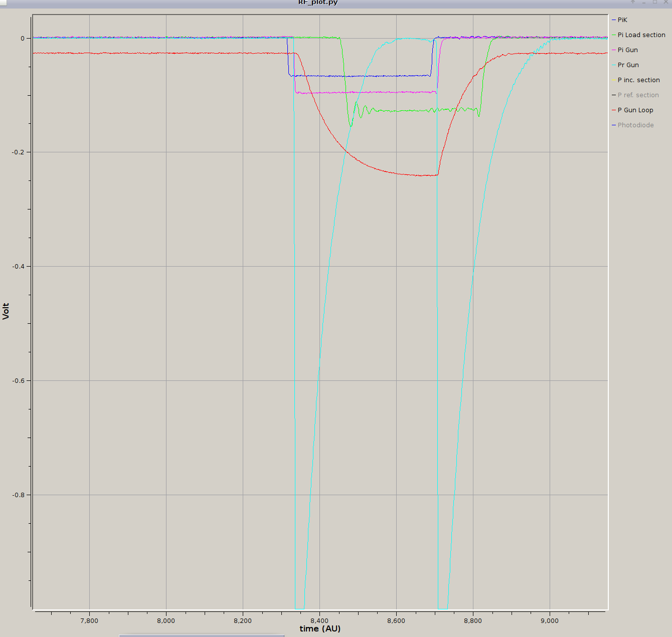Click the up-arrow shade button in the title bar
The width and height of the screenshot is (672, 637).
633,2
